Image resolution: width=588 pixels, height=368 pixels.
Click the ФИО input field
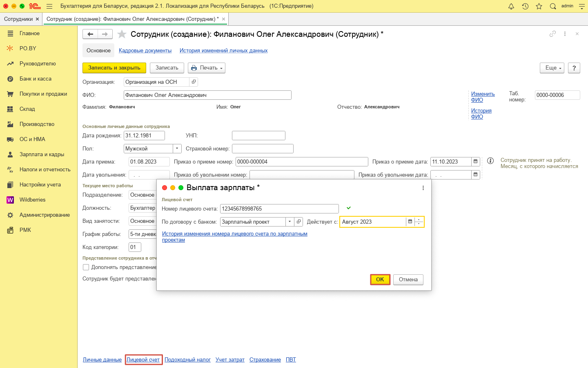(207, 95)
